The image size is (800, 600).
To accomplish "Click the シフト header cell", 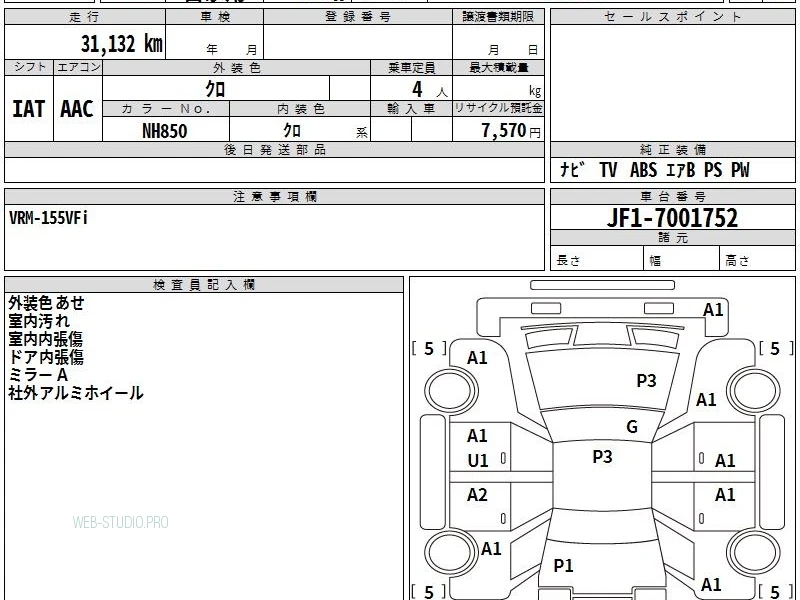I will coord(29,67).
